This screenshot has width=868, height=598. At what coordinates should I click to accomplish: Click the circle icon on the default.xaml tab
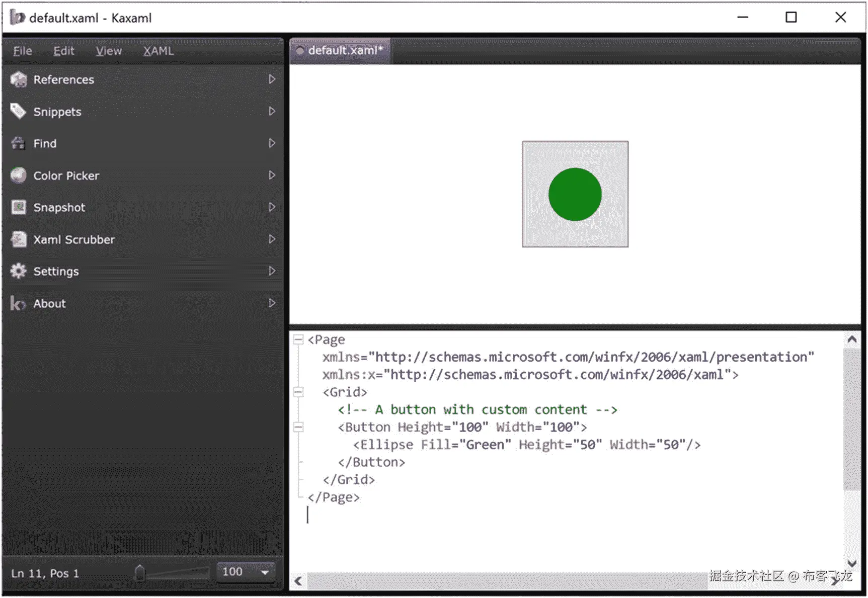coord(300,50)
